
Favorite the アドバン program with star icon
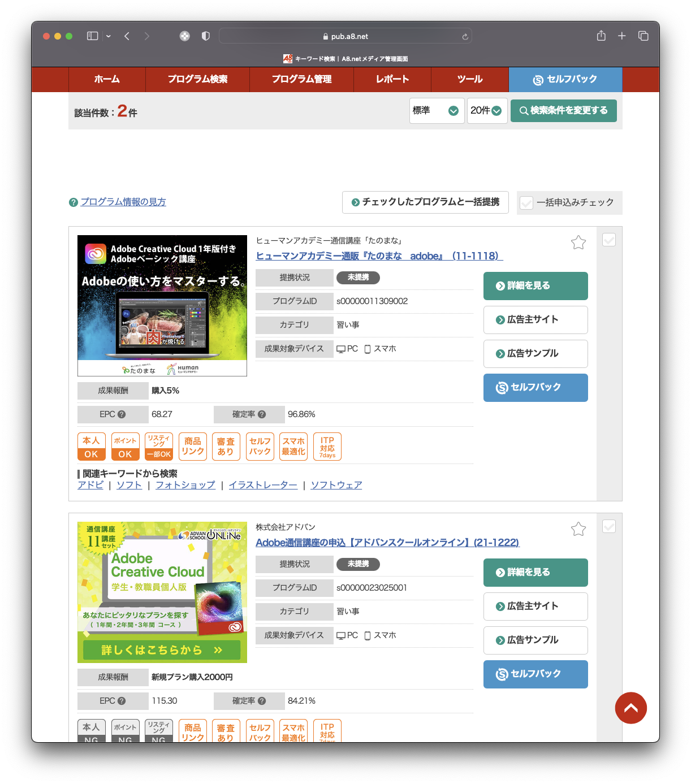[578, 529]
